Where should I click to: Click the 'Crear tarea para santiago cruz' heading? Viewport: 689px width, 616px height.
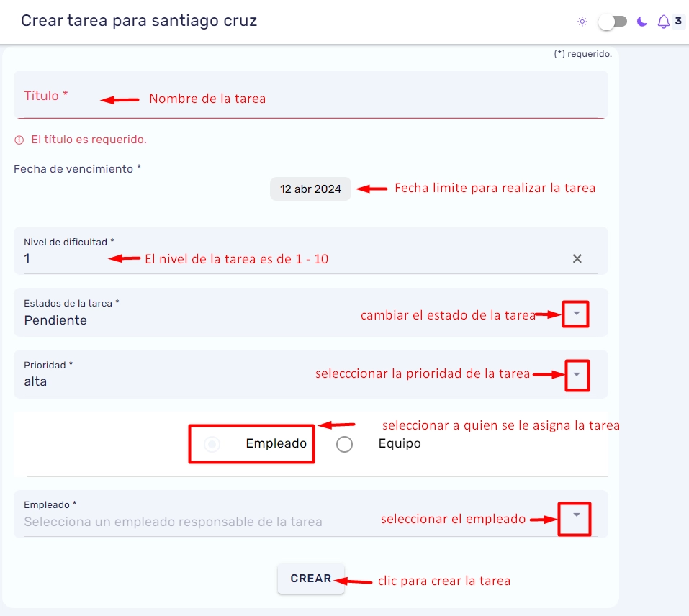pyautogui.click(x=139, y=21)
